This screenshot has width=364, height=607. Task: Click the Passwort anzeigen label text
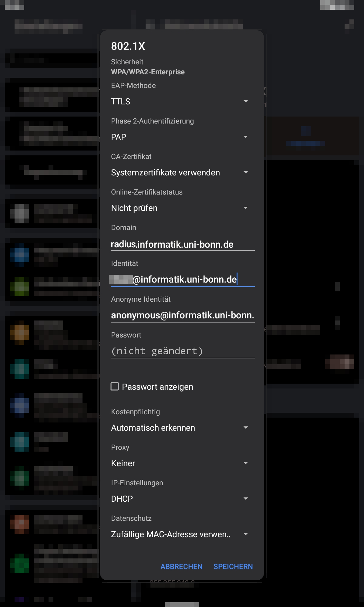click(x=157, y=387)
